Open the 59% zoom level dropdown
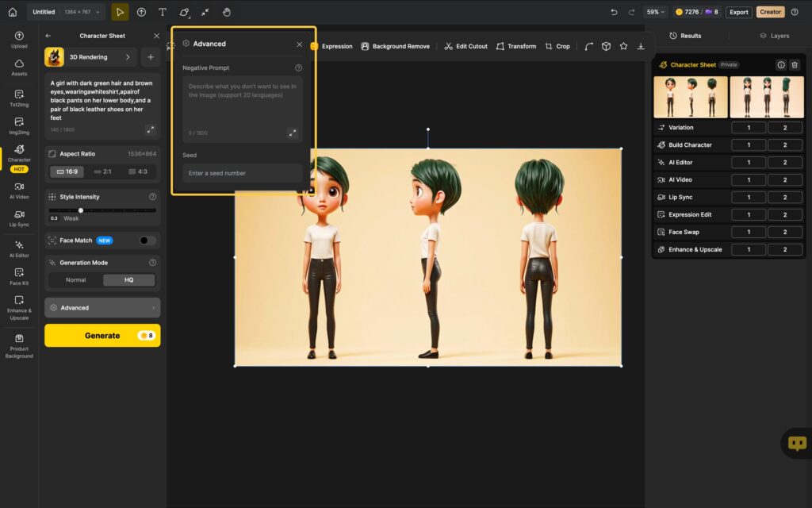Viewport: 812px width, 508px height. [656, 12]
